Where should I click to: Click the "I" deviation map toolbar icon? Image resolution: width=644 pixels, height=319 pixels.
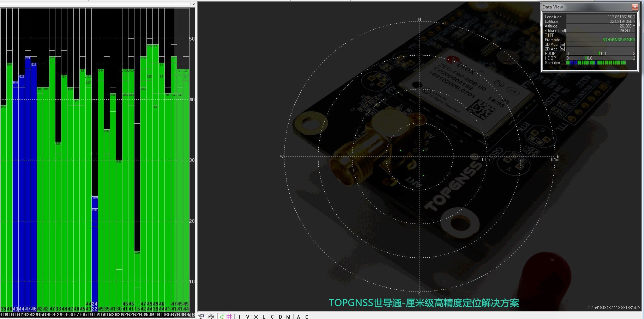pos(239,316)
